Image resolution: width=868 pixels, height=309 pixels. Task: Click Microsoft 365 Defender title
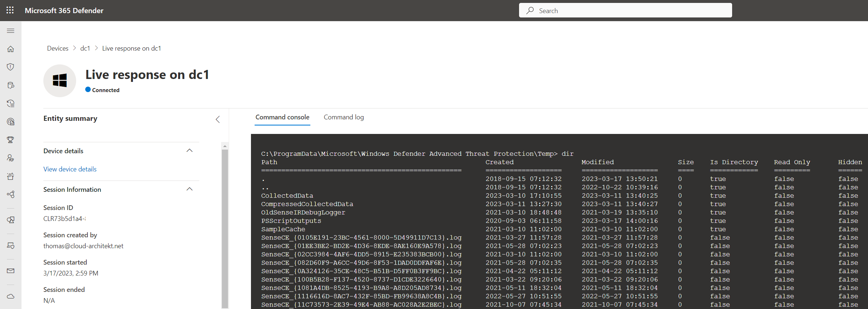point(64,11)
